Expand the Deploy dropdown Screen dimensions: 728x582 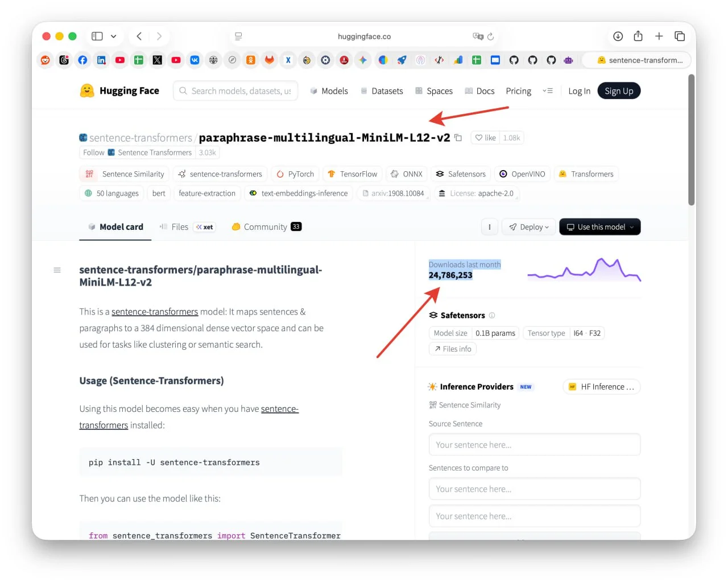[x=529, y=227]
